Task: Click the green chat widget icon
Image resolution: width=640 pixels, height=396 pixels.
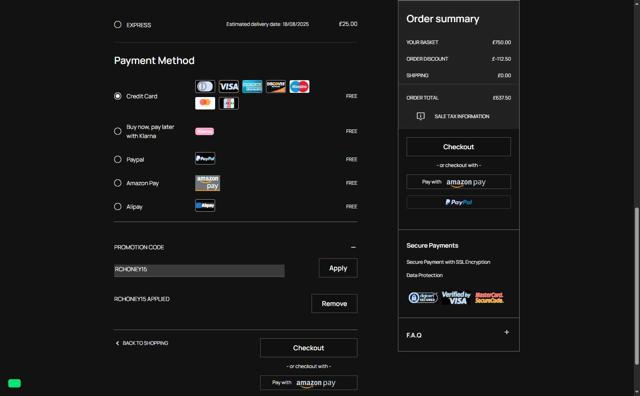Action: coord(14,383)
